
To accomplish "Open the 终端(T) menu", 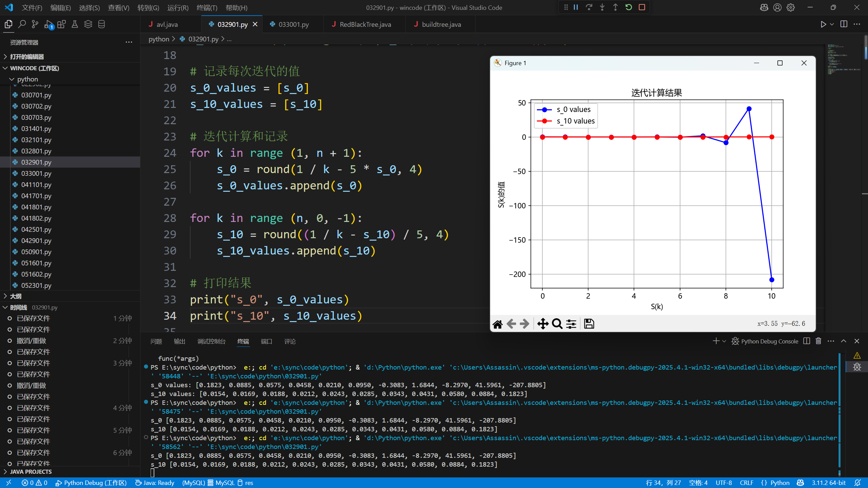I will point(207,7).
